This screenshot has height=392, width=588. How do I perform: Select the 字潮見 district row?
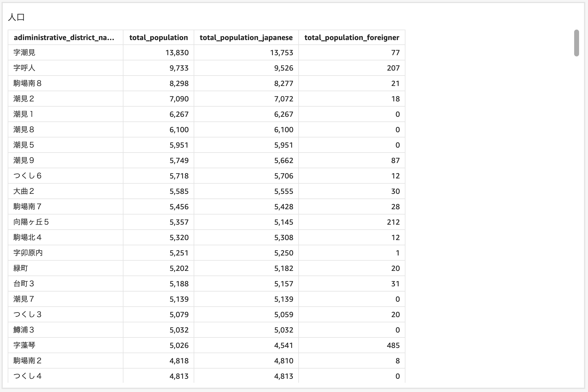(65, 52)
